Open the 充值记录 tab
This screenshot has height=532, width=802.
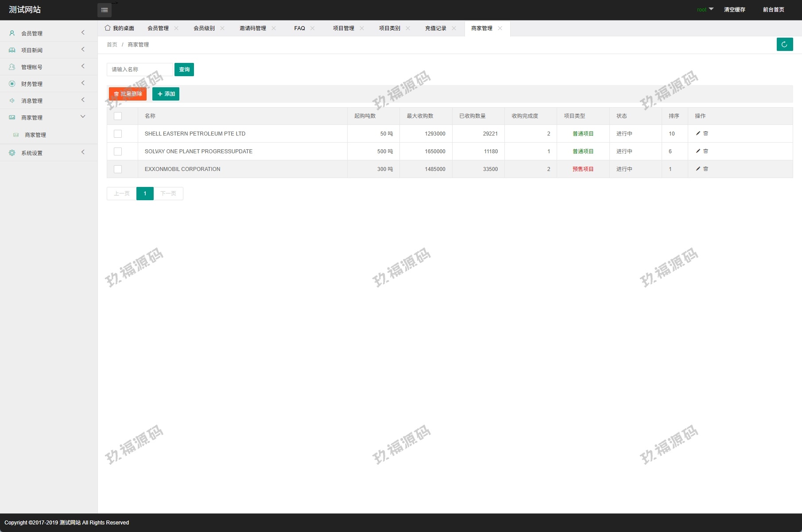point(435,28)
